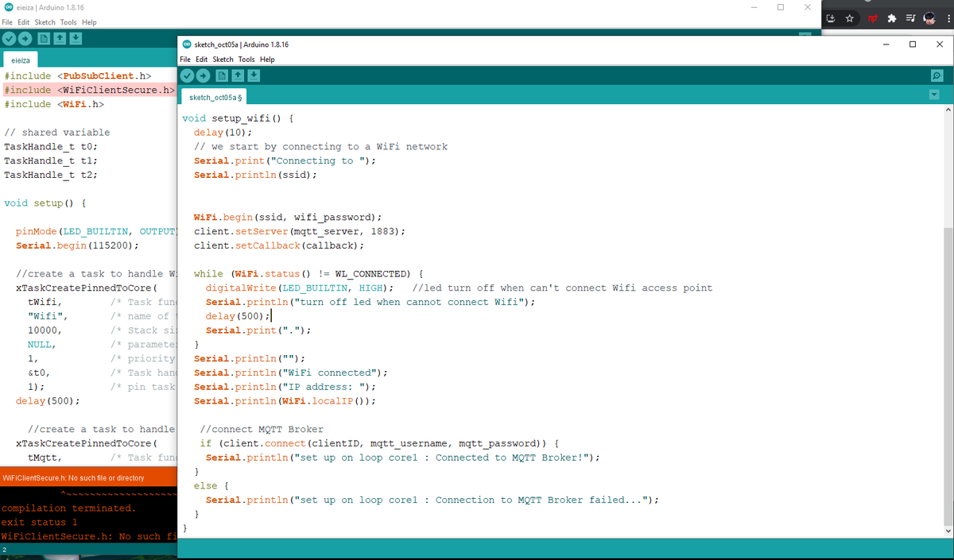Click Save icon in sketch_oct05a toolbar

[x=254, y=75]
